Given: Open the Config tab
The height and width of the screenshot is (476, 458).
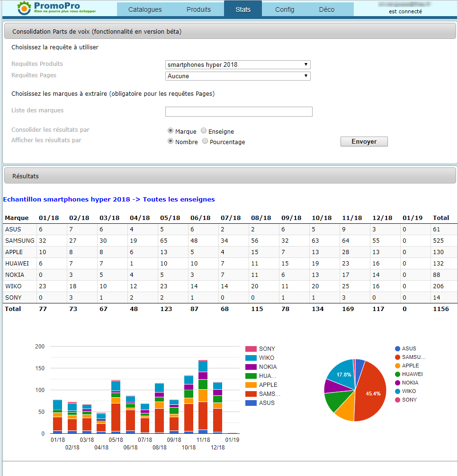Looking at the screenshot, I should pos(284,9).
